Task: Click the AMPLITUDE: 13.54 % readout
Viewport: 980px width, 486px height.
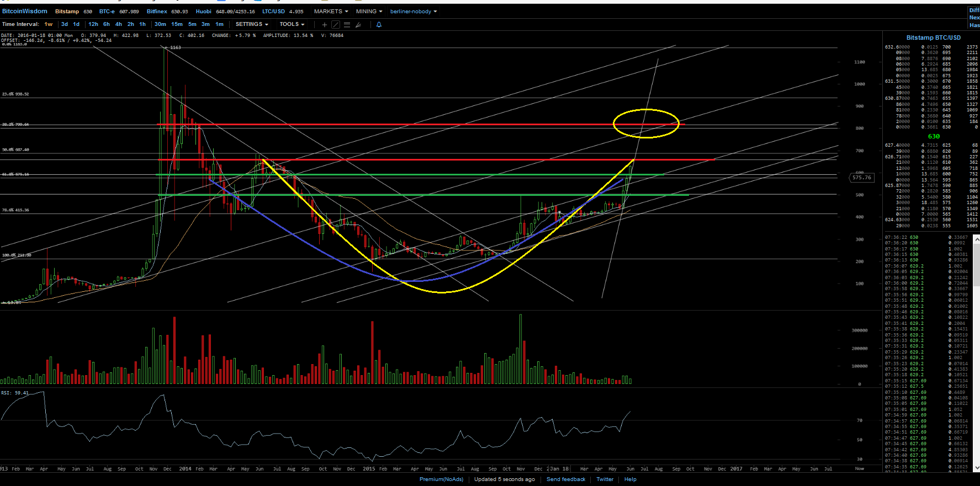Action: [x=288, y=35]
